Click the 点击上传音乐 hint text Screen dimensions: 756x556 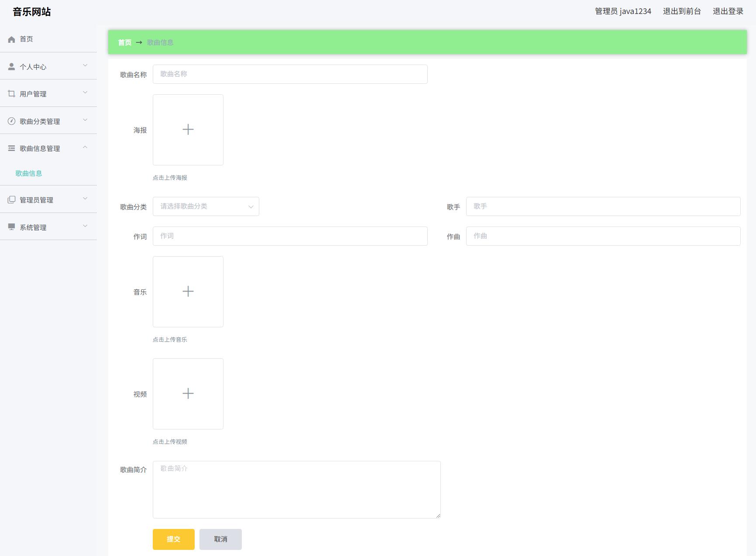click(x=170, y=340)
